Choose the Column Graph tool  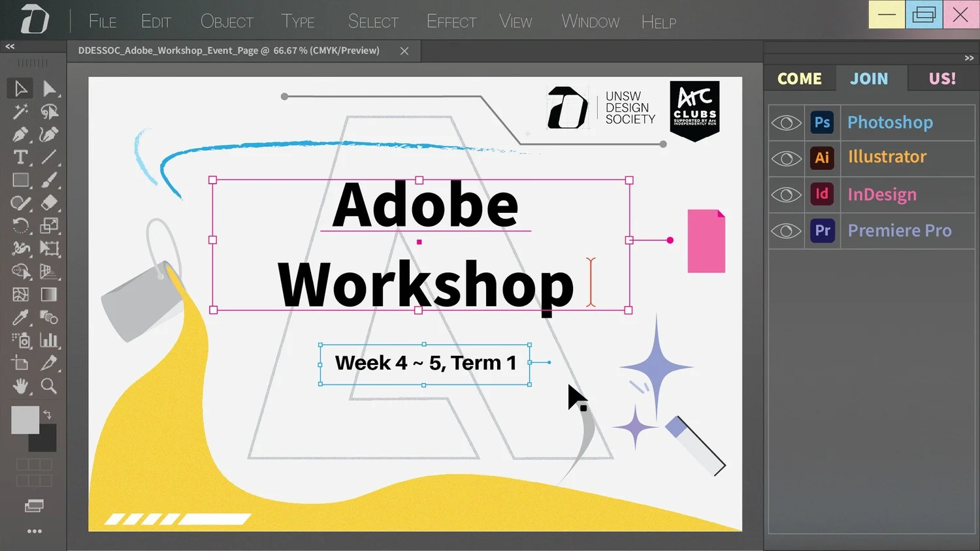click(49, 340)
